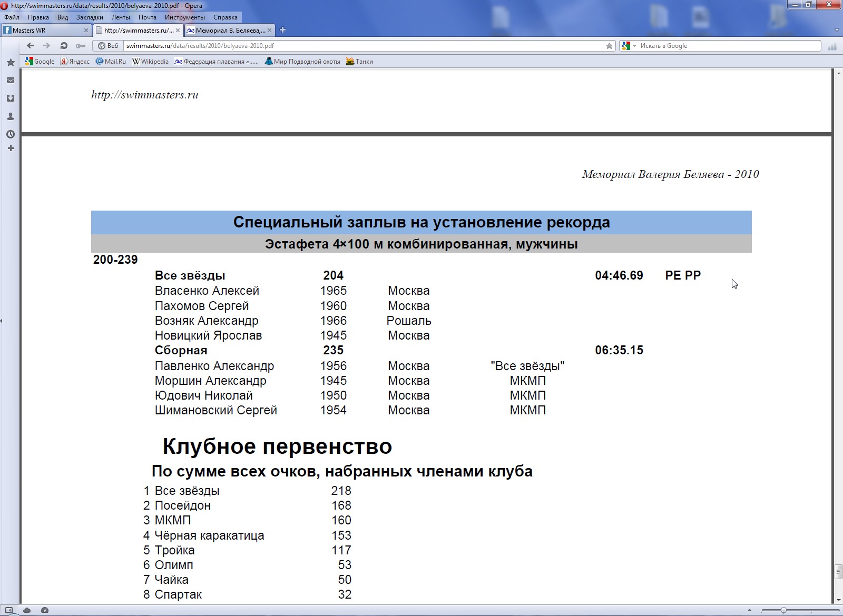
Task: Open the Федерация плавания bookmark
Action: (217, 62)
